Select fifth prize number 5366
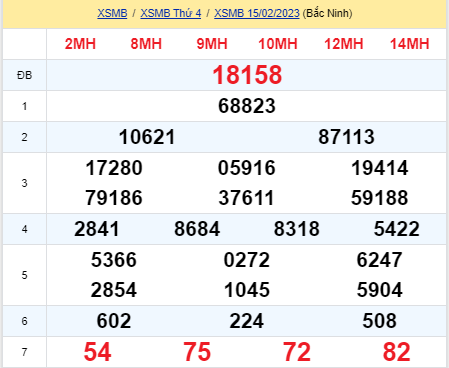449x368 pixels. [114, 260]
